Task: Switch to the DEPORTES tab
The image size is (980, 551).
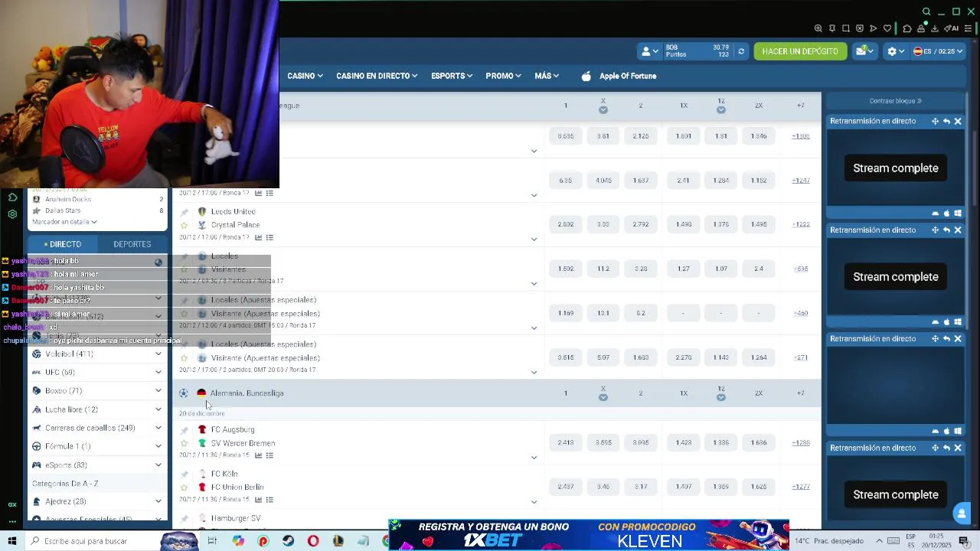Action: pos(132,244)
